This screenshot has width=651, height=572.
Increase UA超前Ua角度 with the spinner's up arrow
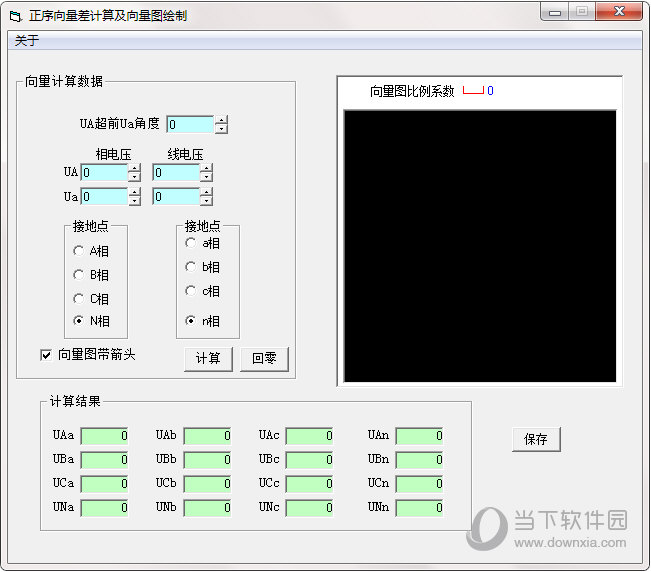click(x=222, y=120)
